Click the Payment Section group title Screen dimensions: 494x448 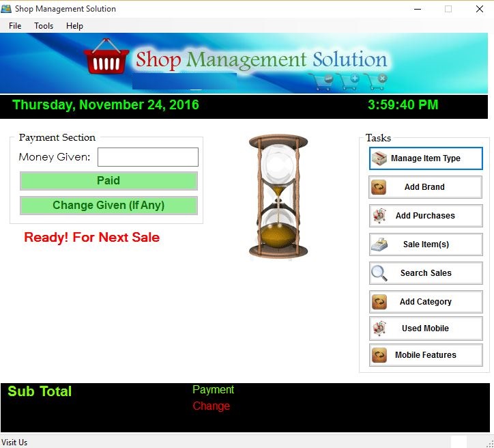57,137
